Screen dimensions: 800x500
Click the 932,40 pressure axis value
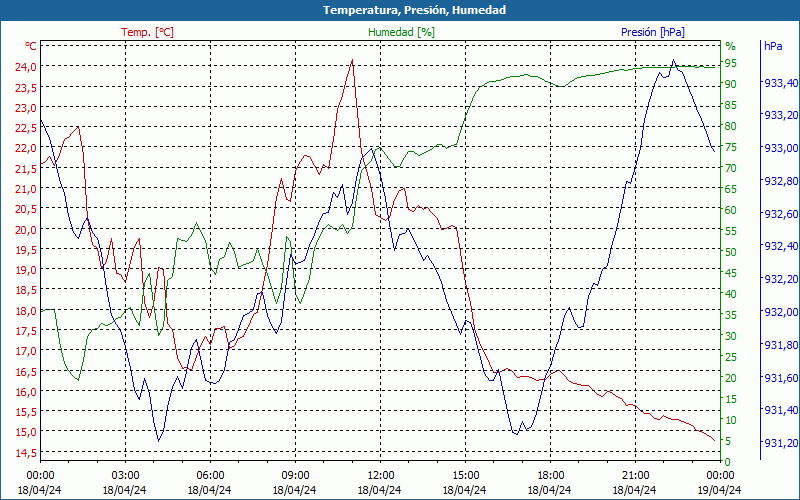(781, 246)
